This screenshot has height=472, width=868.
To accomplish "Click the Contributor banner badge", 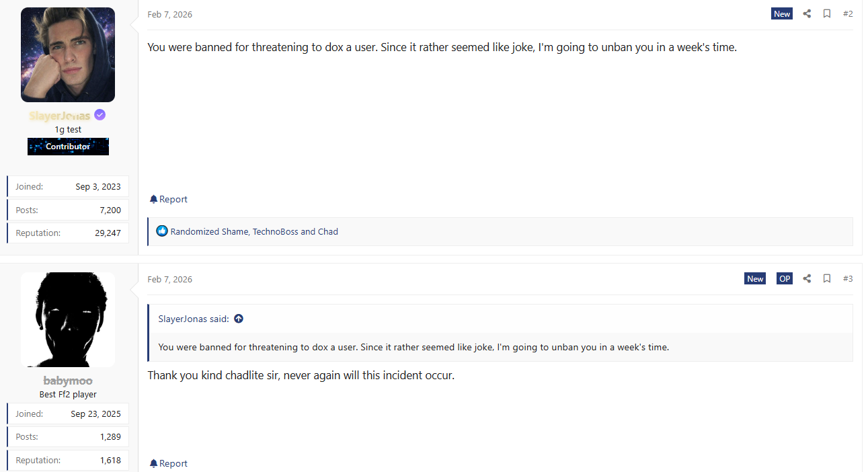I will pos(68,147).
